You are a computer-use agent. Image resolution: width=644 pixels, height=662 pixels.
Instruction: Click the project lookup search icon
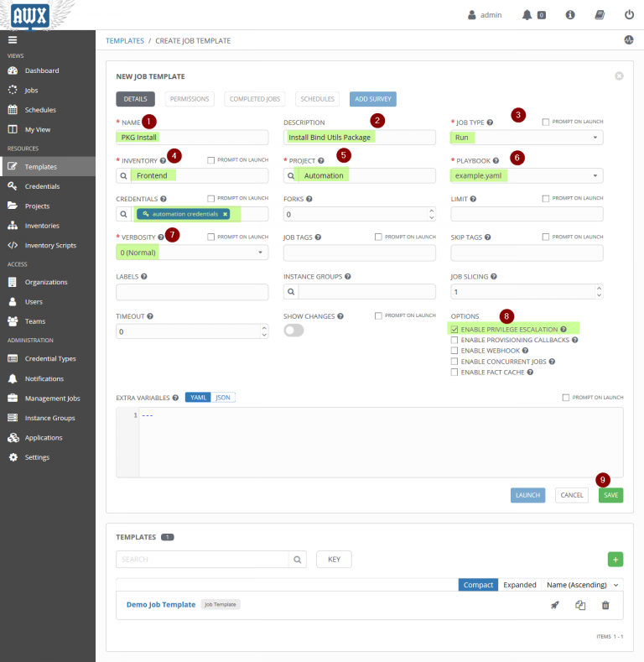pos(291,175)
